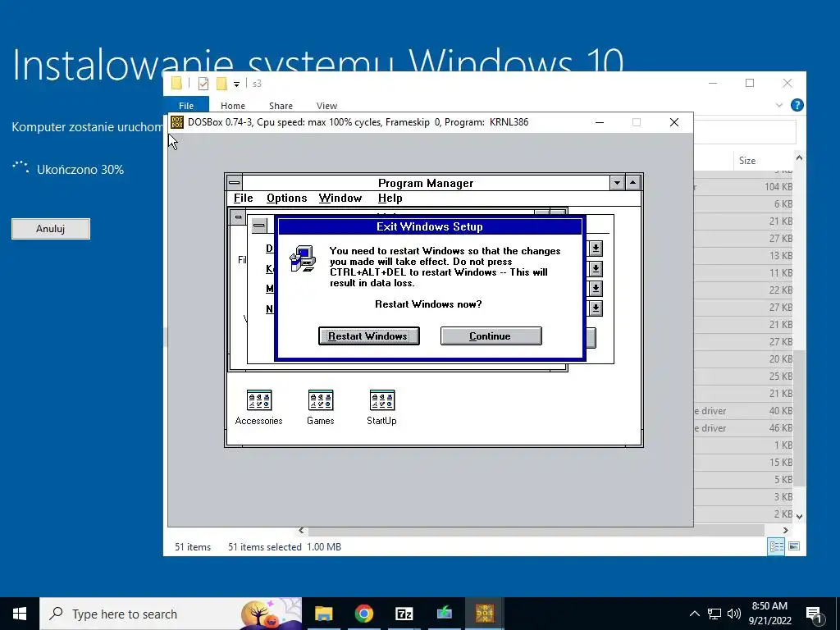This screenshot has height=630, width=840.
Task: Click third dropdown arrow in setup window
Action: 596,289
